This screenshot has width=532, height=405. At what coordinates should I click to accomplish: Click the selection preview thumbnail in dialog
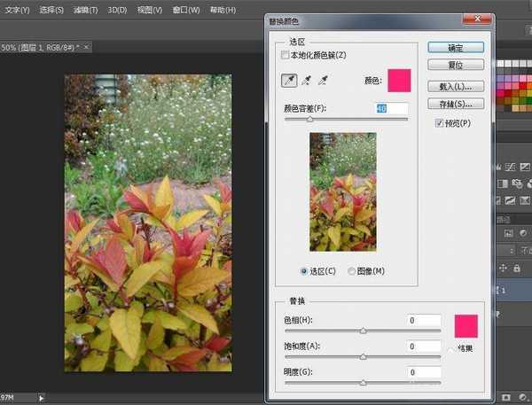tap(343, 192)
